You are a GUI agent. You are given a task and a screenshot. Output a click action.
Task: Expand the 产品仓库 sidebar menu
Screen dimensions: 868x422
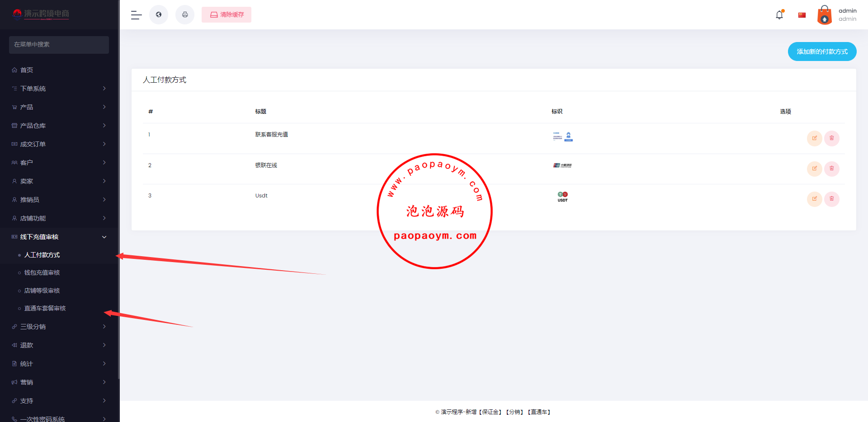pos(59,126)
